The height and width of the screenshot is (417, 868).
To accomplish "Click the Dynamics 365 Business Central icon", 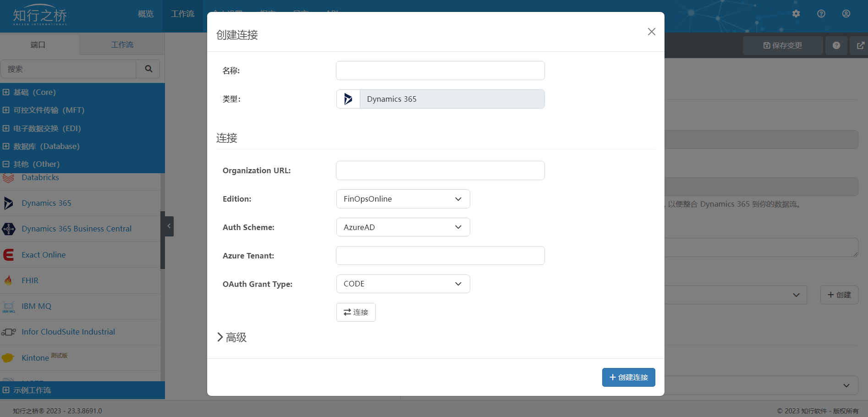I will coord(8,229).
